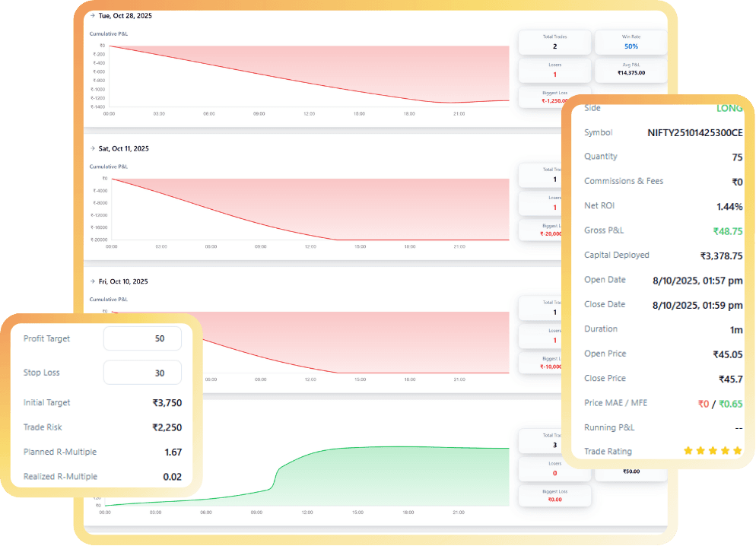Open the Biggest Loss ₹0.00 card
Image resolution: width=756 pixels, height=546 pixels.
tap(554, 496)
